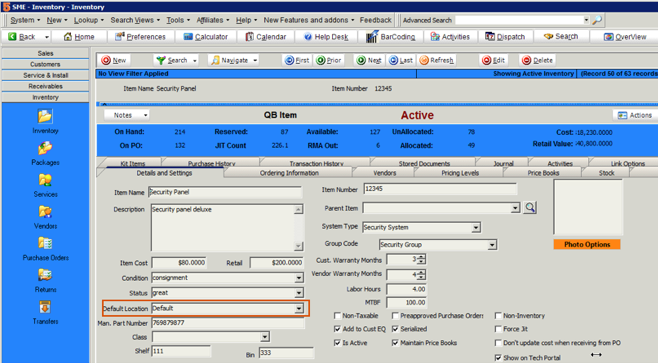The width and height of the screenshot is (658, 363).
Task: Expand the Advanced Search dropdown arrow
Action: point(586,20)
